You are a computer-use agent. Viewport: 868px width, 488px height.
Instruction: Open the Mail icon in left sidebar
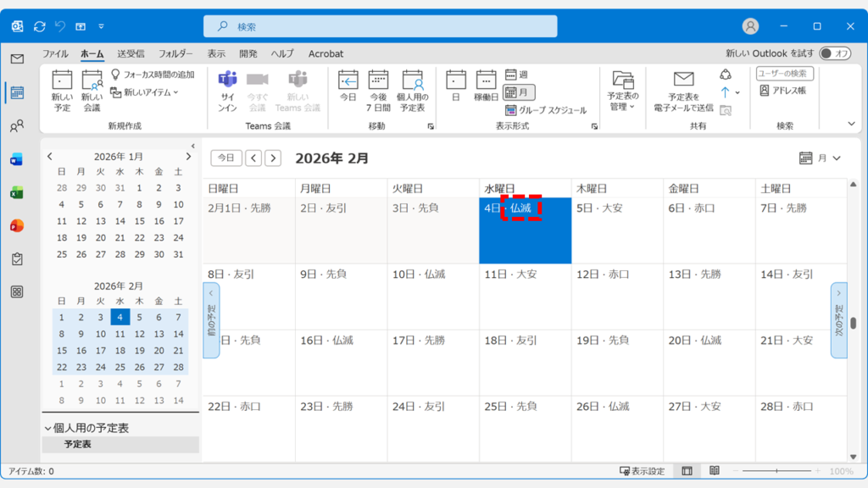(17, 58)
